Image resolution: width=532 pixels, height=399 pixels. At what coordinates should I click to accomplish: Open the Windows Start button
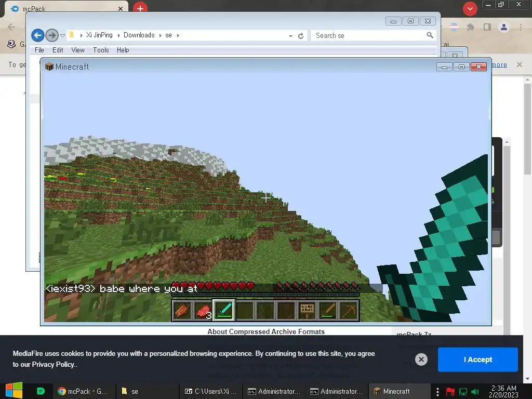pyautogui.click(x=14, y=391)
